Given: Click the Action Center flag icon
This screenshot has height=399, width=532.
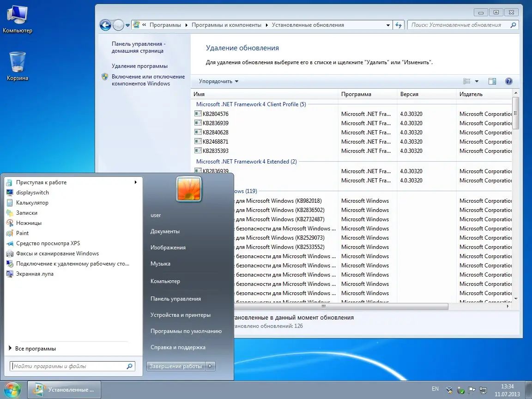Looking at the screenshot, I should coord(472,390).
